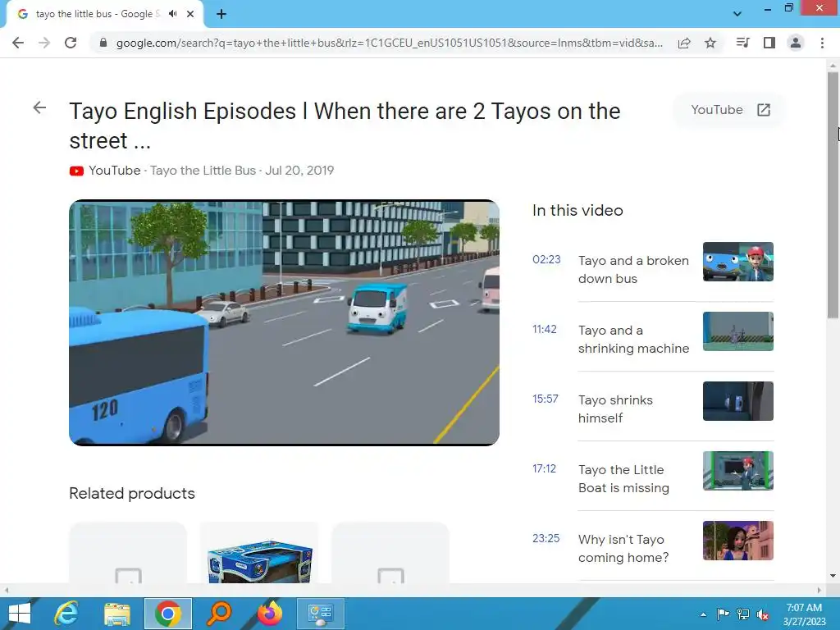Click the lock icon in address bar
840x630 pixels.
[x=103, y=43]
